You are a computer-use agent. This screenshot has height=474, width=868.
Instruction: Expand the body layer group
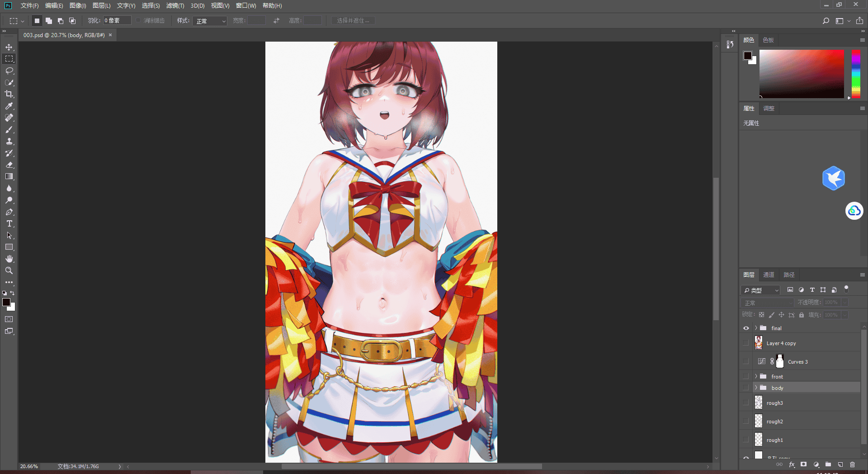pyautogui.click(x=756, y=388)
